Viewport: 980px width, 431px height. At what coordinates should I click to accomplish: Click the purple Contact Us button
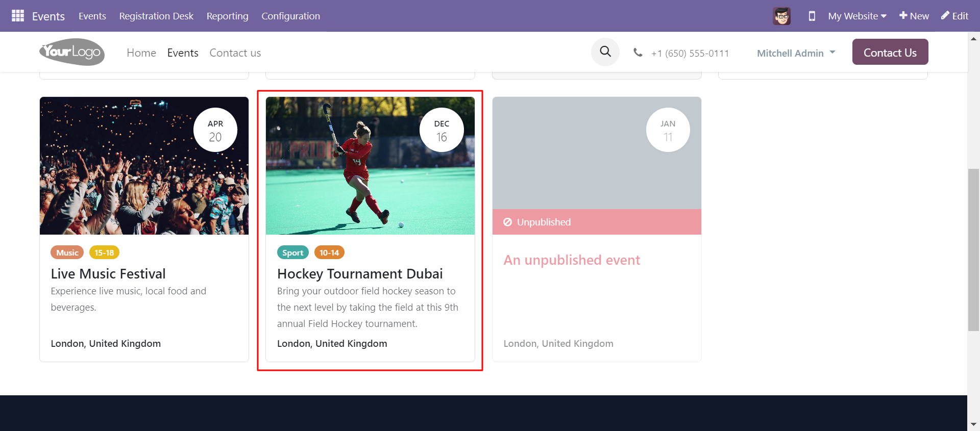click(x=890, y=52)
